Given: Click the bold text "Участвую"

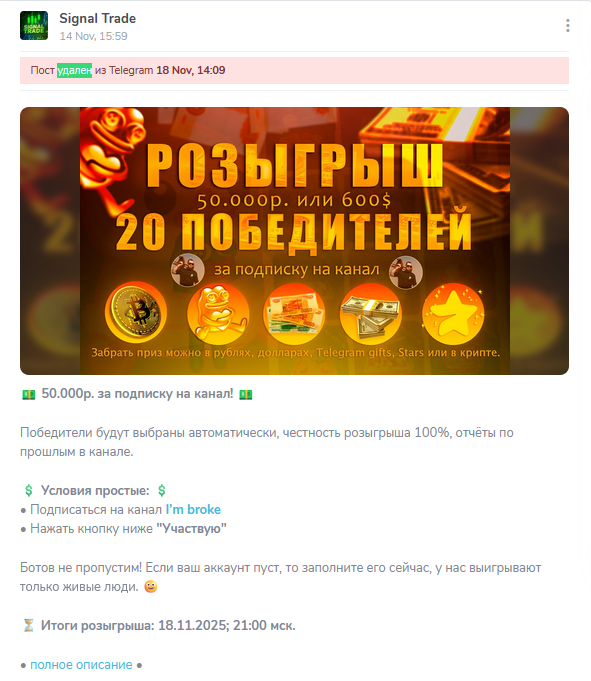Looking at the screenshot, I should pos(191,529).
